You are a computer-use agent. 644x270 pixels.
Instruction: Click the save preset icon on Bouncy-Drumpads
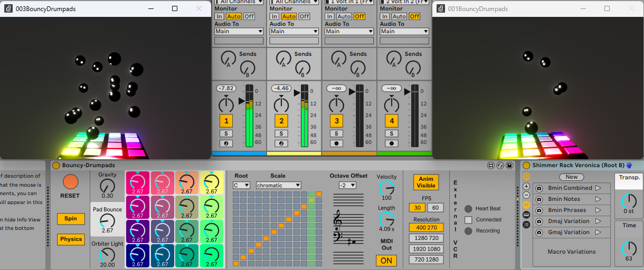coord(509,166)
